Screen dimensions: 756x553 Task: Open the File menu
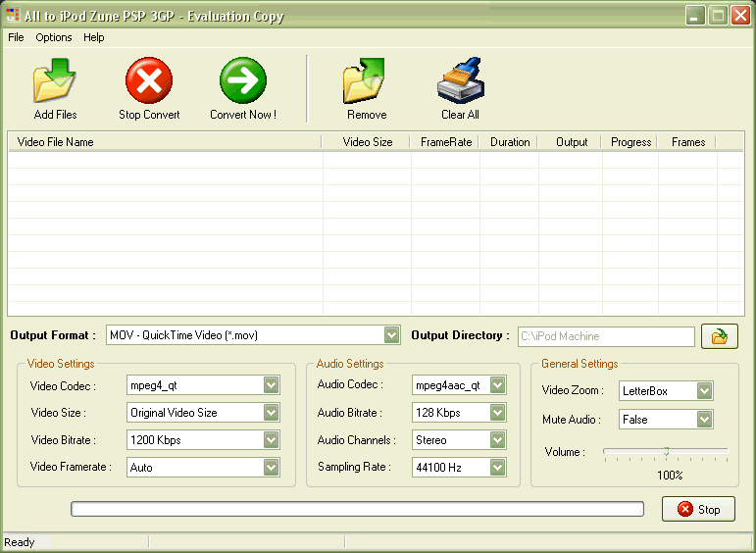pos(16,37)
